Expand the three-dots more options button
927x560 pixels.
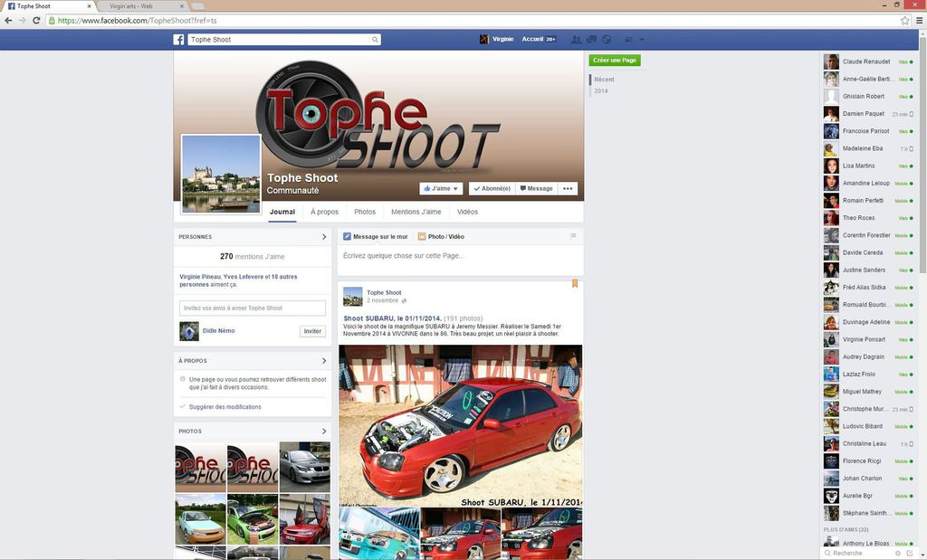(568, 189)
